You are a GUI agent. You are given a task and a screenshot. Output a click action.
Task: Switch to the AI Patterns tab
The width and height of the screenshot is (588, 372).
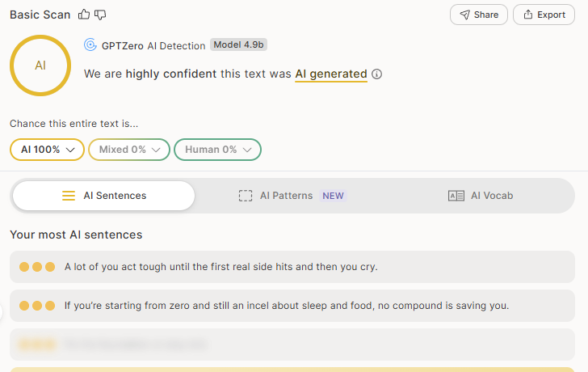[292, 196]
